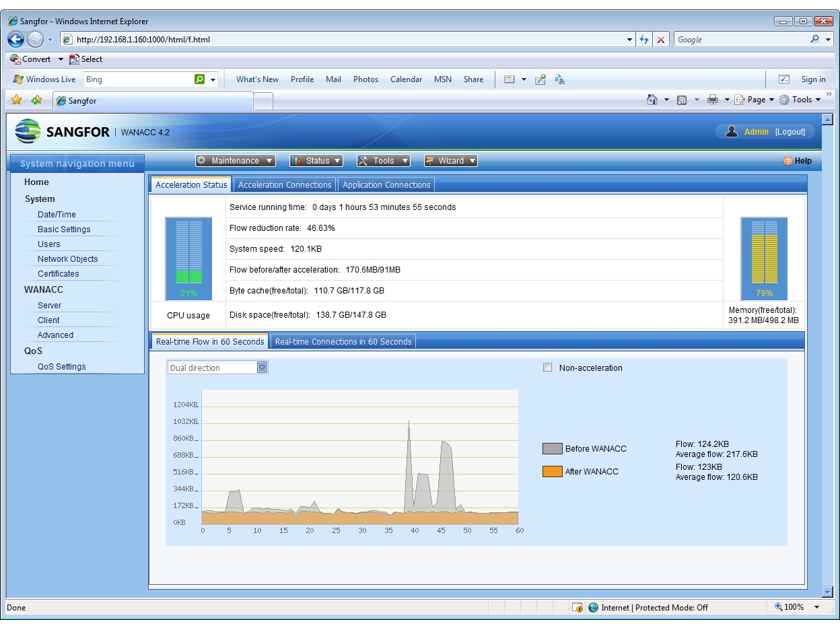Open Certificates in navigation menu
The image size is (840, 630).
(58, 273)
